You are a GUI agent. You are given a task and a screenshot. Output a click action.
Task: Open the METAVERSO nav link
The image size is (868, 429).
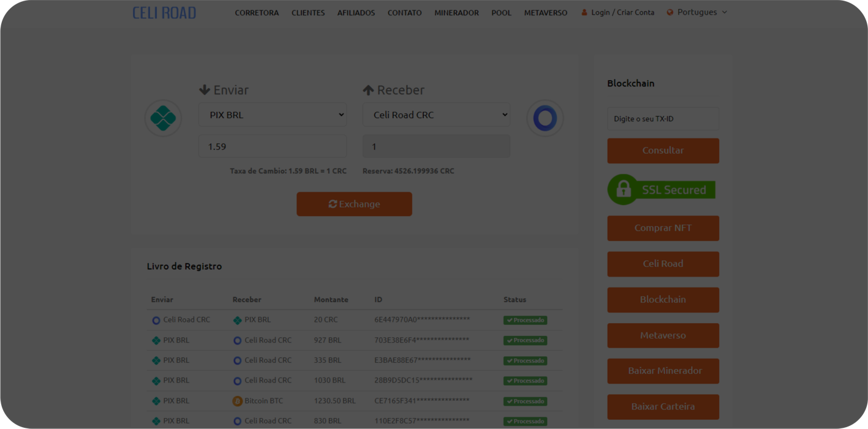tap(546, 13)
